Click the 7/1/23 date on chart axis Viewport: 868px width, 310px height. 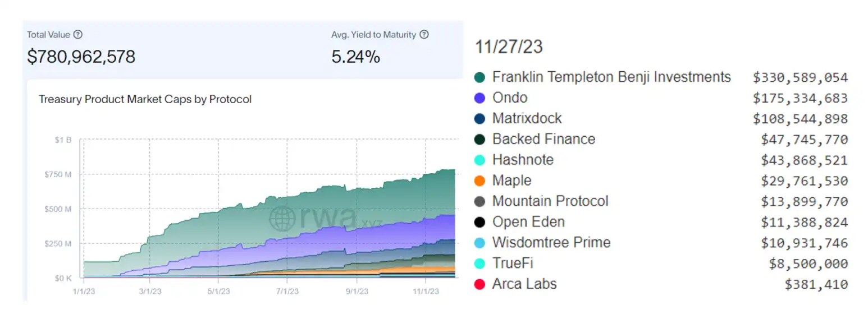pyautogui.click(x=287, y=291)
